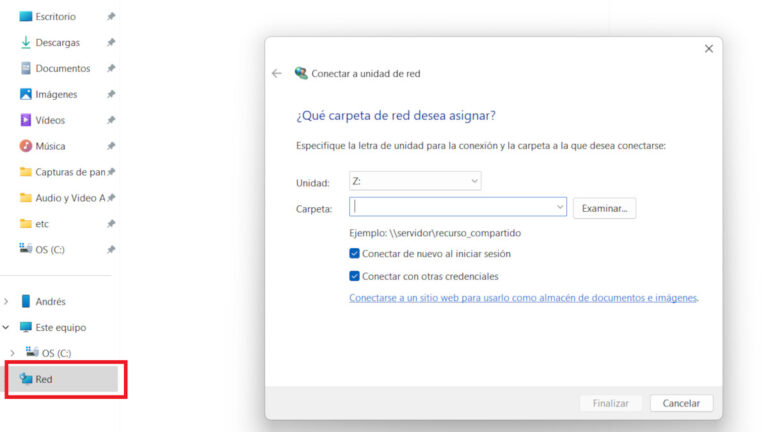Click the Examinar... button
Screen dimensions: 768x432
click(x=604, y=208)
